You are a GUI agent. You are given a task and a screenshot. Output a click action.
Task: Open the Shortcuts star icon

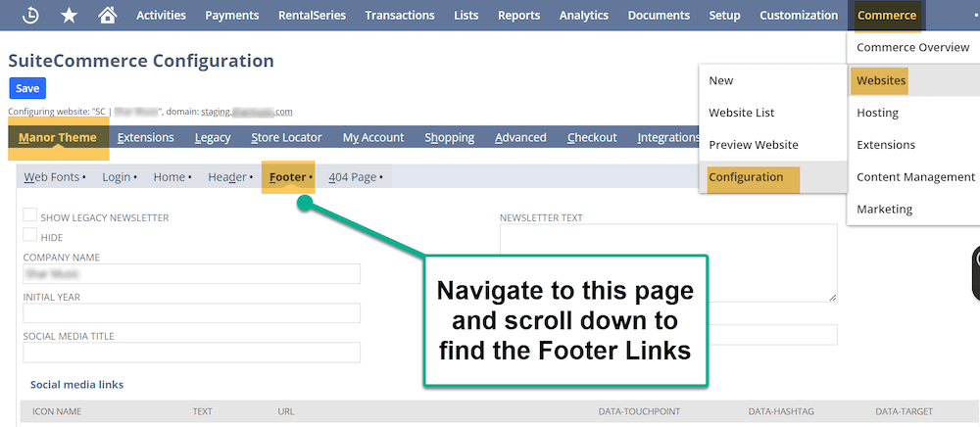pyautogui.click(x=70, y=16)
